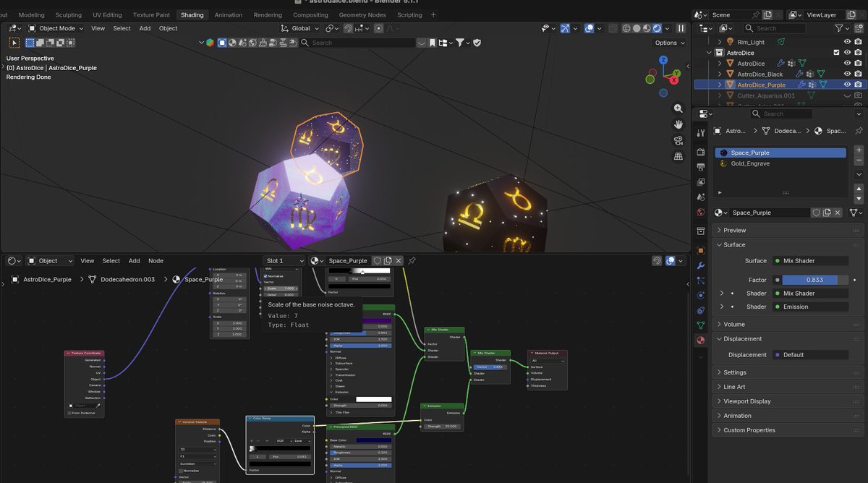The height and width of the screenshot is (483, 868).
Task: Click the pause render icon in viewport header
Action: click(681, 28)
